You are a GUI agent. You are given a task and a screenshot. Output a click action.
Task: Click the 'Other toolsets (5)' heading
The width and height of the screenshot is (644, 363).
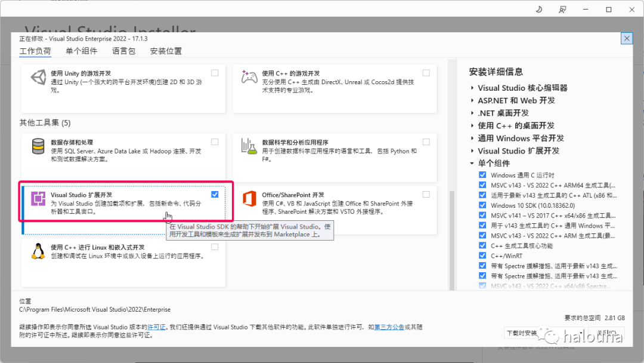(x=45, y=122)
